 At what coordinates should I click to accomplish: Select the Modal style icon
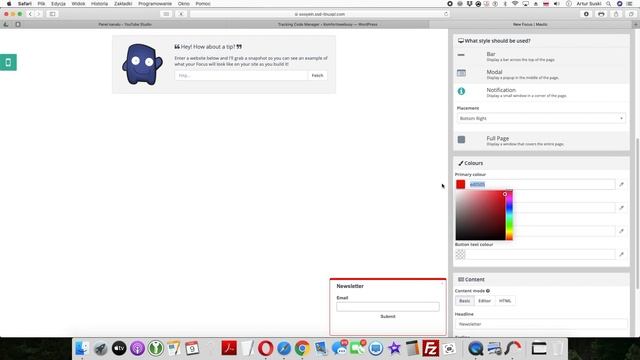(461, 73)
